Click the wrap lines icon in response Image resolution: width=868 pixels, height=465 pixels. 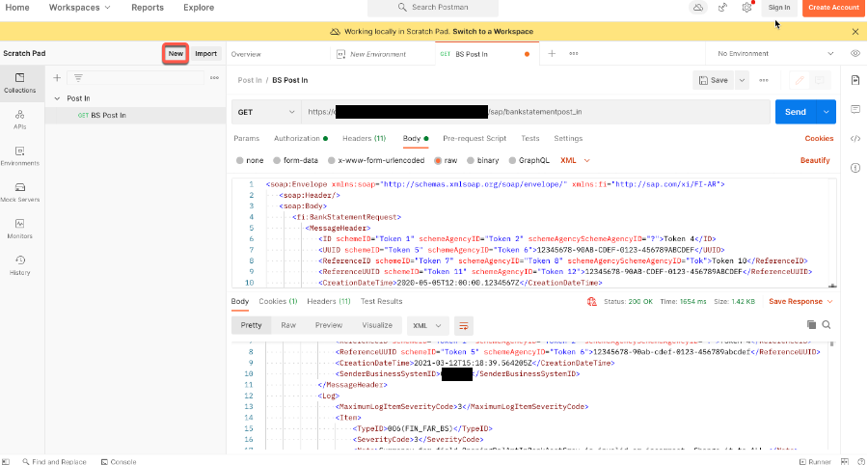point(464,326)
